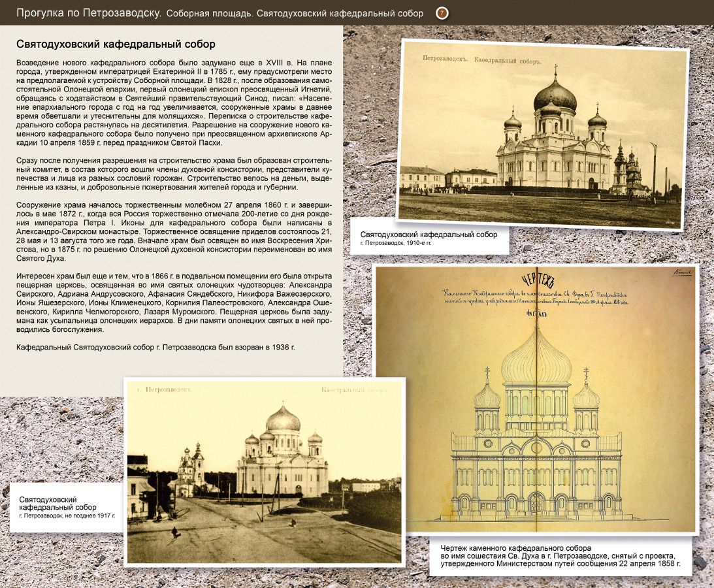Click the header title "Прогулка по Петрозаводску."
The height and width of the screenshot is (588, 714).
[89, 13]
